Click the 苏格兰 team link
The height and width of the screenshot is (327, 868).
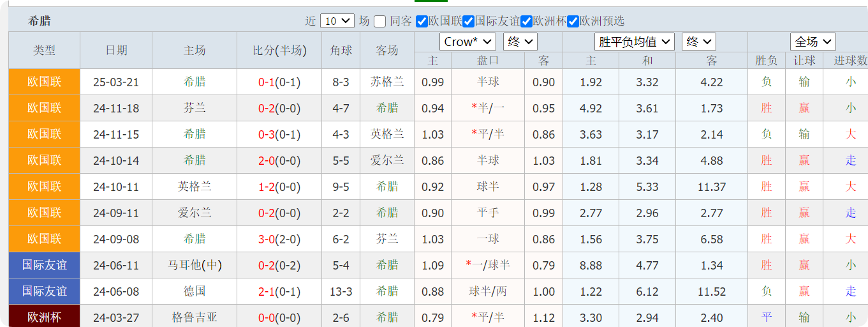[387, 82]
